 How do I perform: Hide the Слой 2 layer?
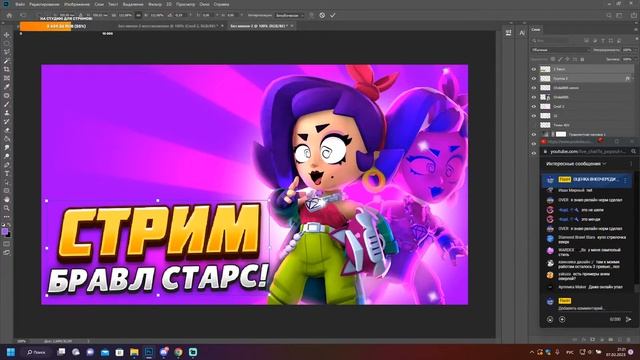click(533, 107)
